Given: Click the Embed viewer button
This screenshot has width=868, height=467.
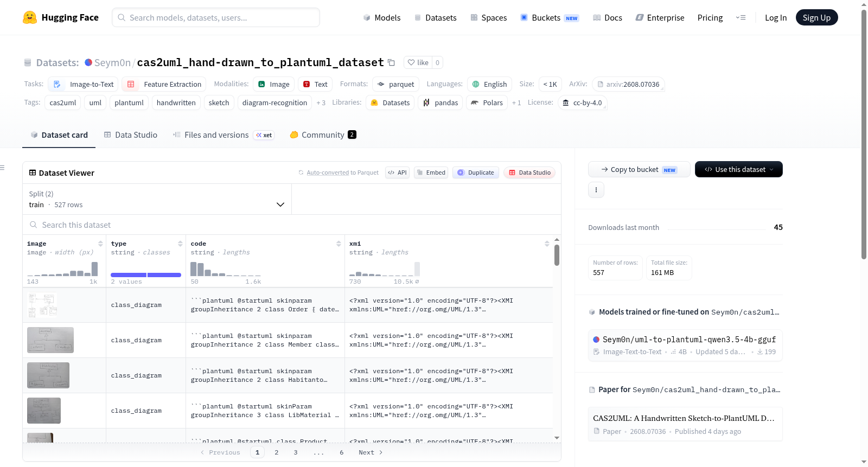Looking at the screenshot, I should [x=431, y=172].
